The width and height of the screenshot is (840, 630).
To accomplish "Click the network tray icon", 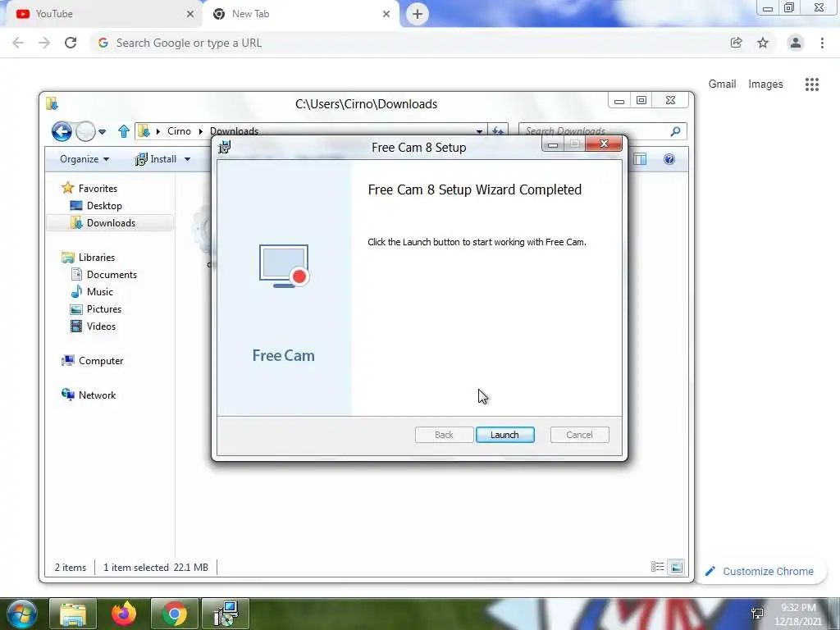I will [757, 614].
